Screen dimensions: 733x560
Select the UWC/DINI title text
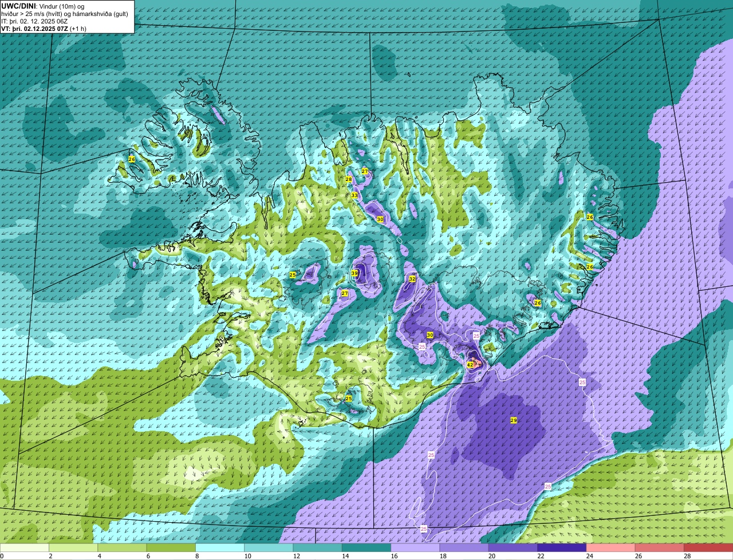tap(19, 6)
